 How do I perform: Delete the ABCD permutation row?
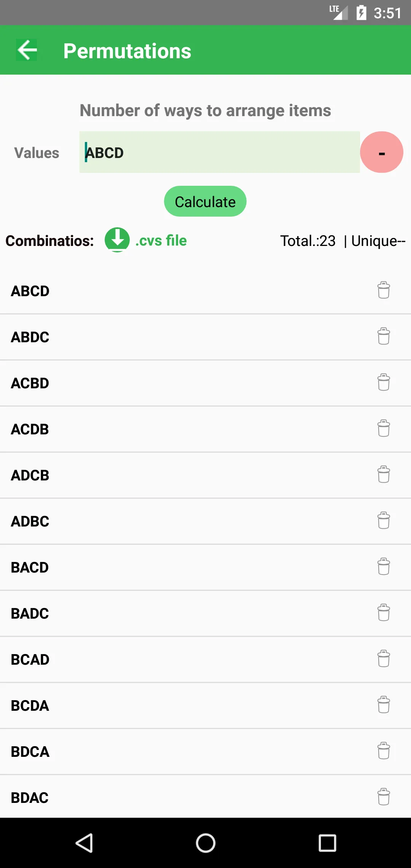384,290
